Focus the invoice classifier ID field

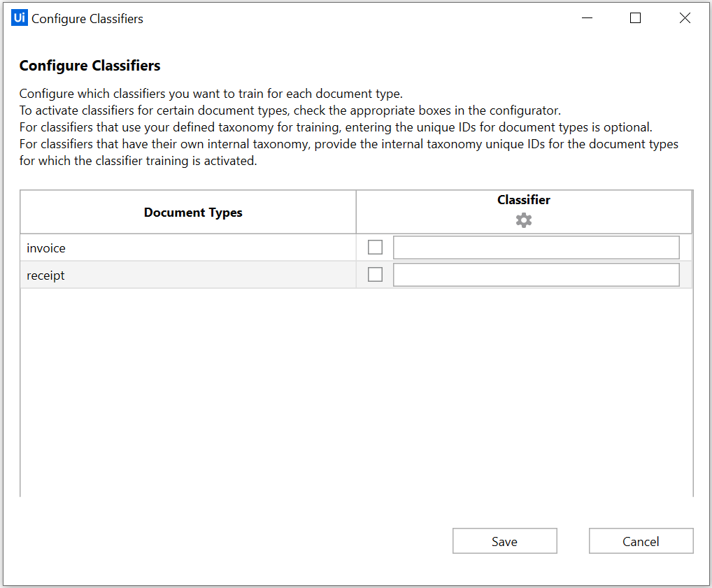pyautogui.click(x=536, y=248)
